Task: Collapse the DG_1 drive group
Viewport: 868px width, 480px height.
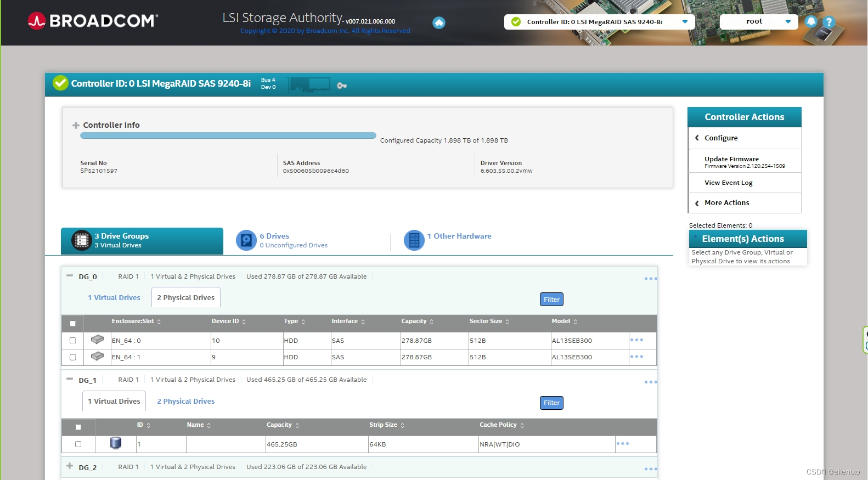Action: point(70,379)
